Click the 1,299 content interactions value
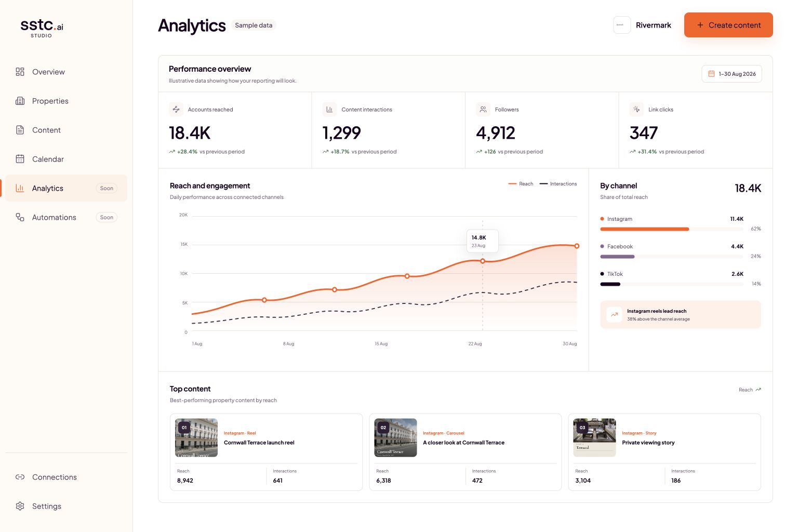 (341, 133)
